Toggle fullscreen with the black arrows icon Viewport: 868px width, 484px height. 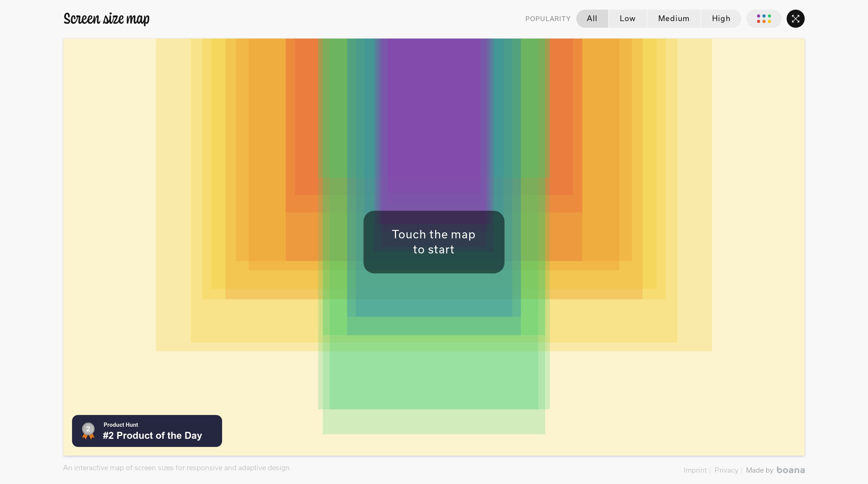[795, 19]
